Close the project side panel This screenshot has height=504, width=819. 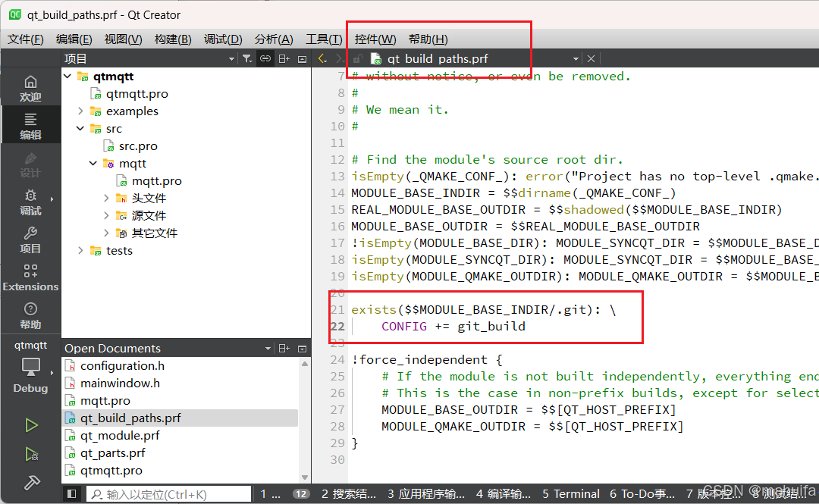[302, 58]
